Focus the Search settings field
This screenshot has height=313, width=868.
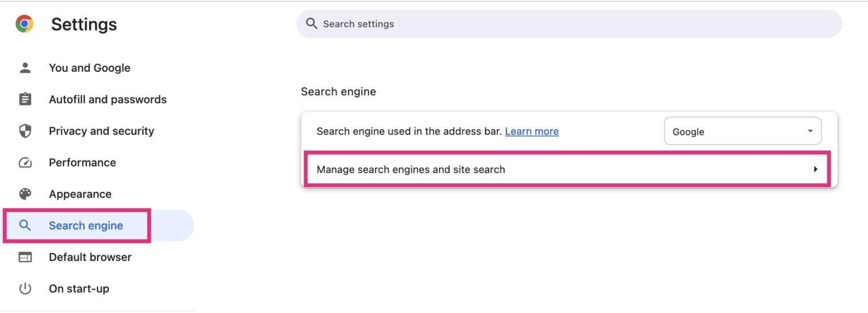[569, 24]
